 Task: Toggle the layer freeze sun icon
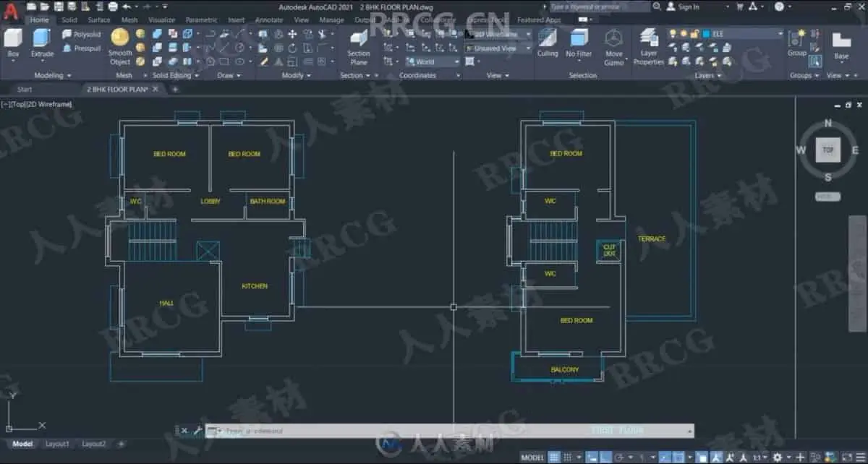point(683,34)
